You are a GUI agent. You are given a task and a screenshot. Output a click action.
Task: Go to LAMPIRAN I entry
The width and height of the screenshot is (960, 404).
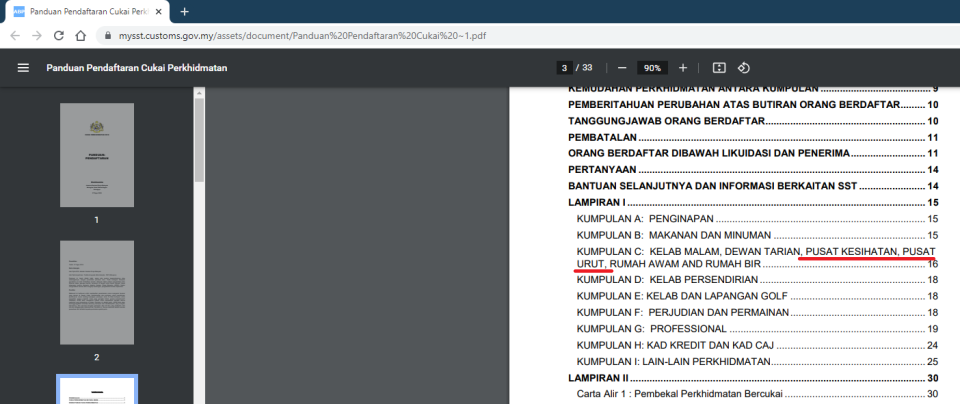point(754,203)
